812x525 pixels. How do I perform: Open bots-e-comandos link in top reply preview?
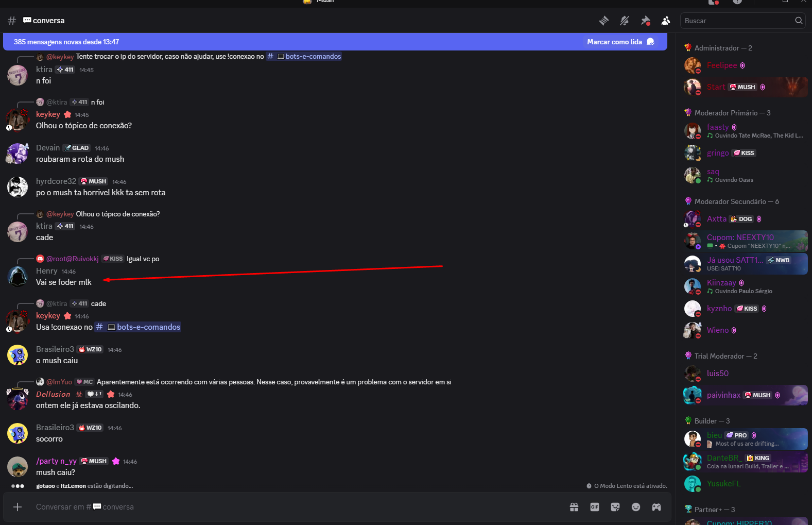tap(304, 56)
